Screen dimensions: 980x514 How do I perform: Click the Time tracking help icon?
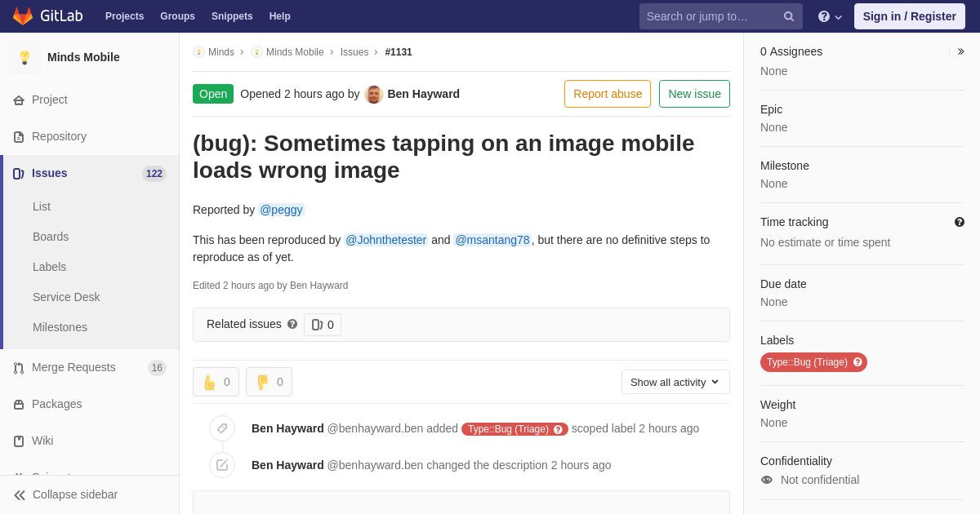pos(960,222)
